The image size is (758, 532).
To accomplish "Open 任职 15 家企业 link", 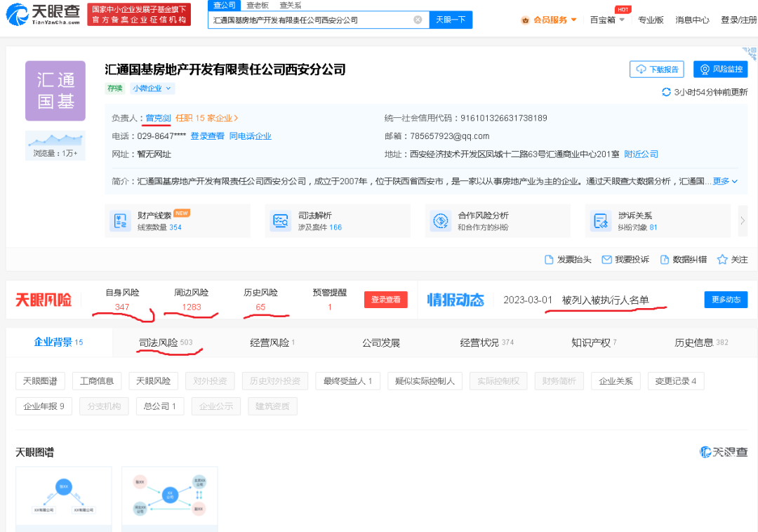I will tap(207, 118).
